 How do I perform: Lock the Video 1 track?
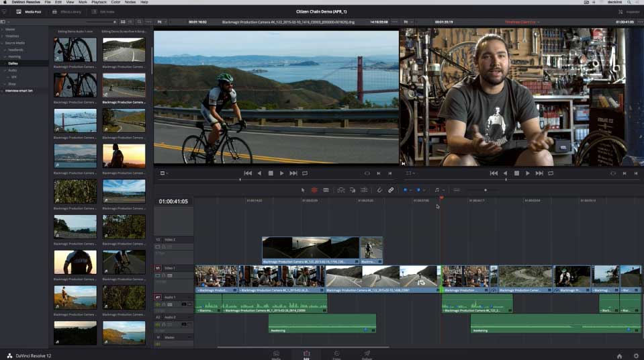(x=163, y=275)
